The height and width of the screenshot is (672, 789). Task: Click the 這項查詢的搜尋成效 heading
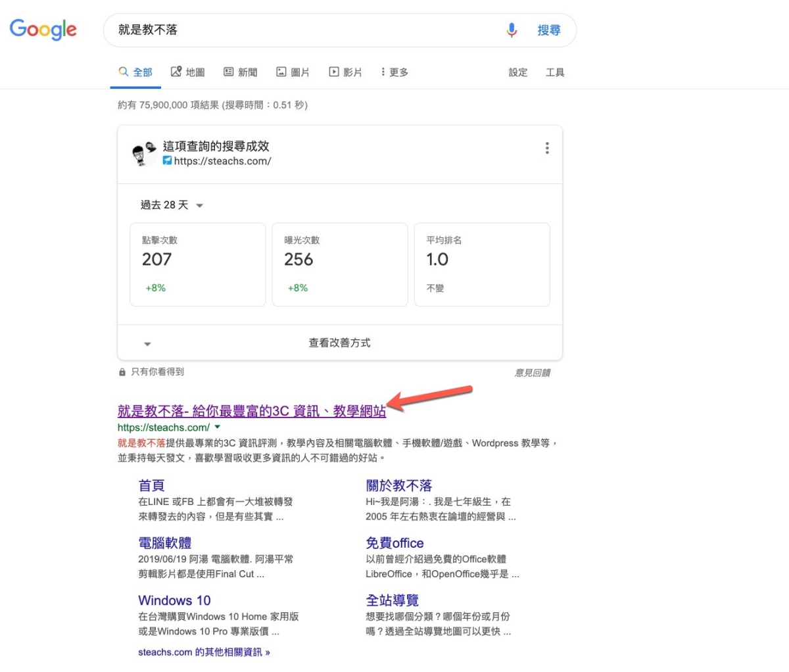pyautogui.click(x=216, y=146)
